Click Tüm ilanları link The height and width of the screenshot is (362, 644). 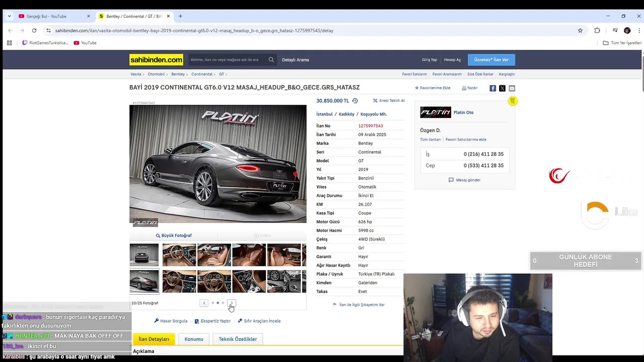[x=430, y=139]
